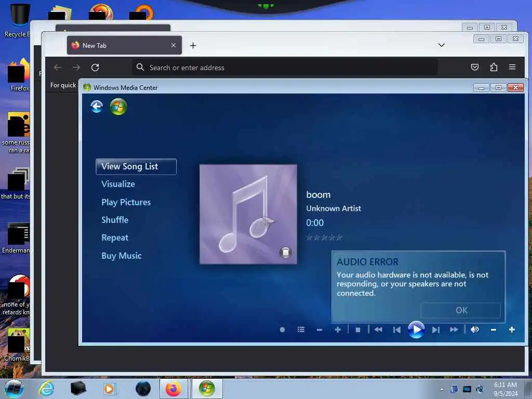Viewport: 532px width, 399px height.
Task: Skip to previous track
Action: tap(396, 329)
